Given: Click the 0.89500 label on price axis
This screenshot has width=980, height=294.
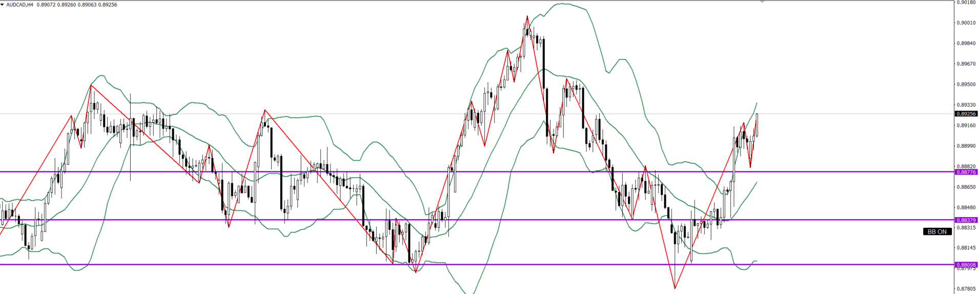Looking at the screenshot, I should [x=966, y=84].
